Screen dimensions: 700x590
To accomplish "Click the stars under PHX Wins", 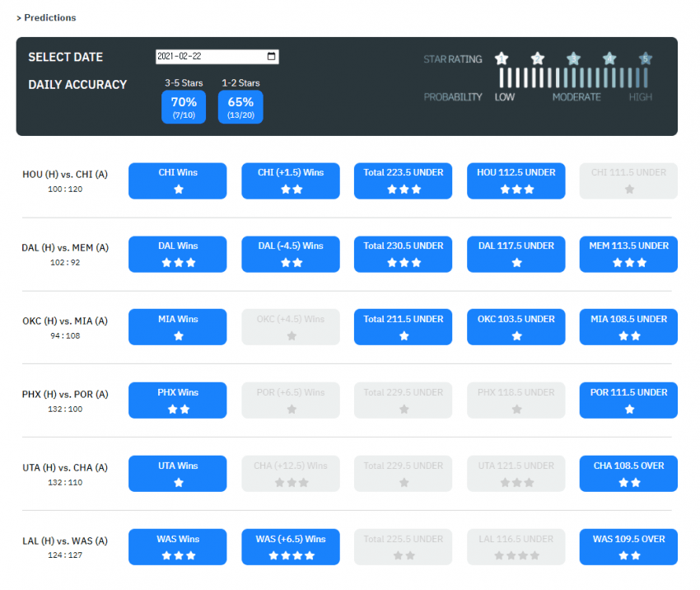I will click(x=178, y=410).
